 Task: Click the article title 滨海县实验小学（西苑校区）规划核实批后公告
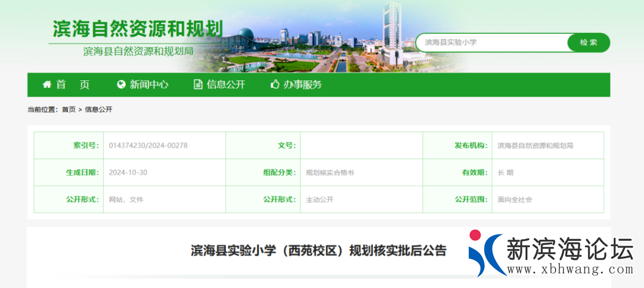click(318, 250)
